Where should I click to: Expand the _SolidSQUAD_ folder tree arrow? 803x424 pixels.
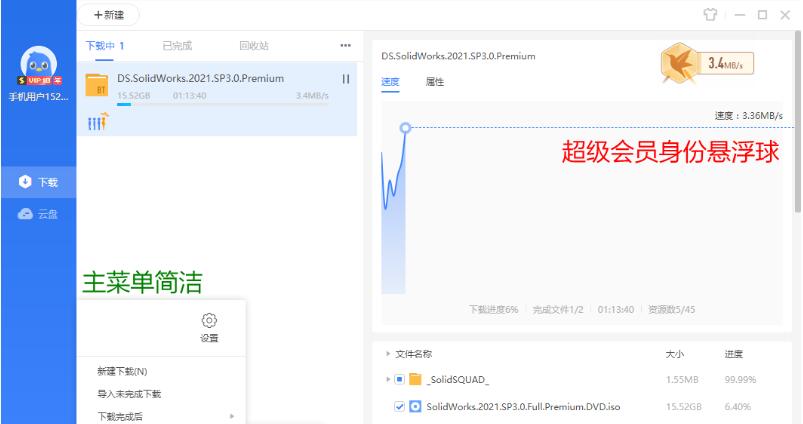(388, 379)
